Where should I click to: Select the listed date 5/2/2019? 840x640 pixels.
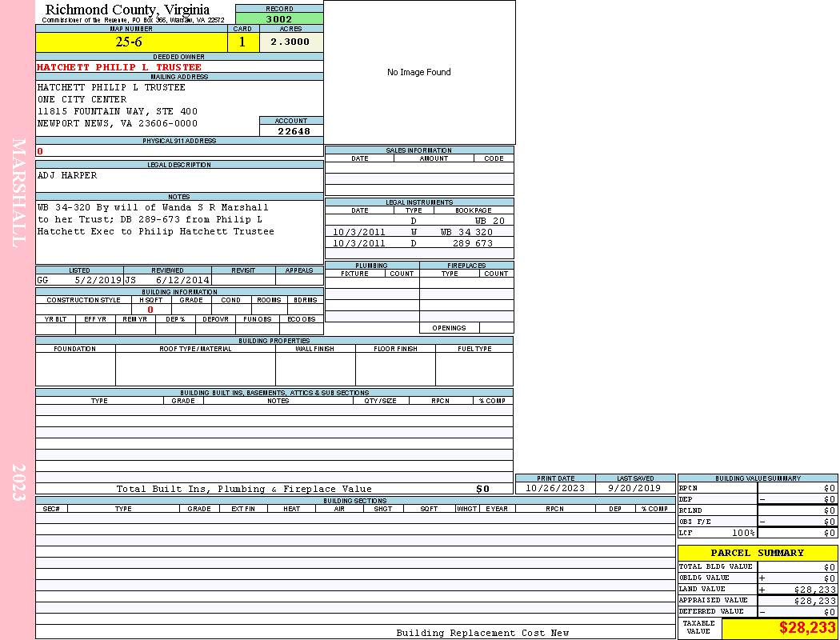(x=98, y=281)
